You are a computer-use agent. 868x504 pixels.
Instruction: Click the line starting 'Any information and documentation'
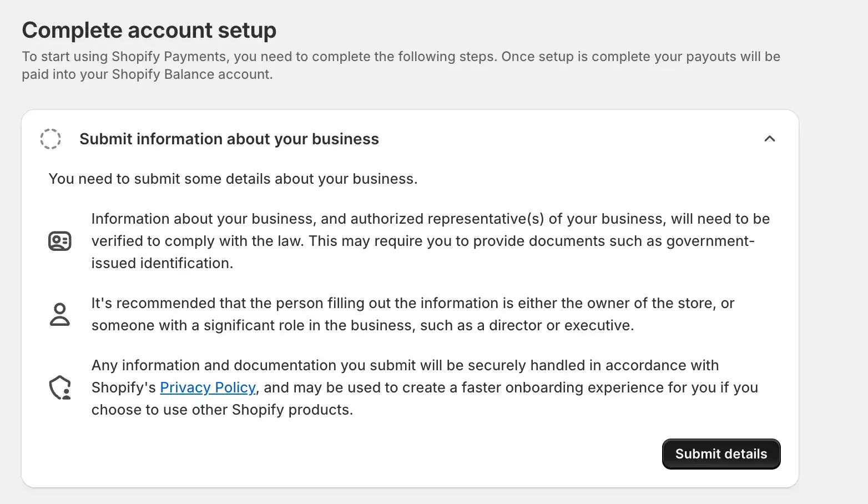(x=405, y=365)
